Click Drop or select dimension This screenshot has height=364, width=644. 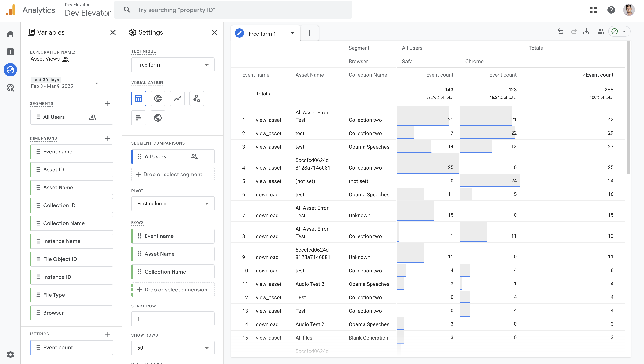pos(173,290)
